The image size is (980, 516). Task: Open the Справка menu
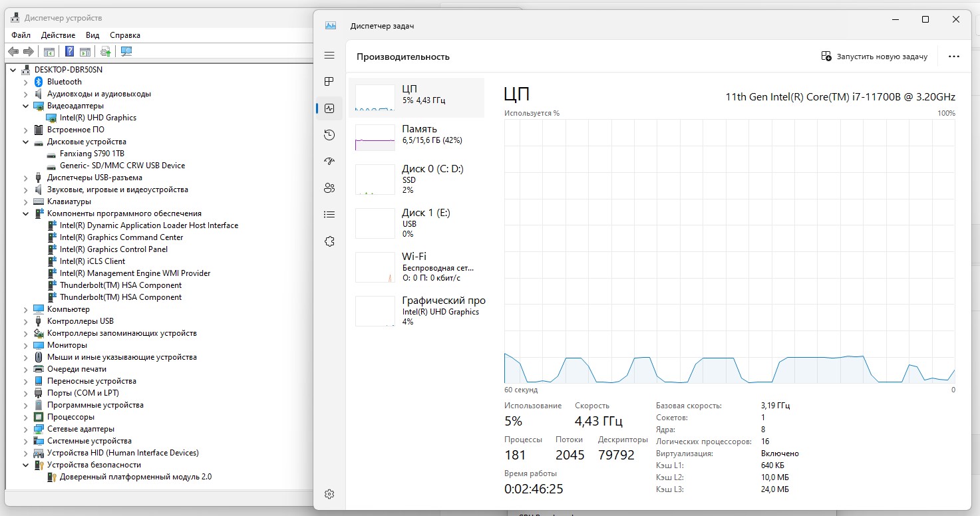125,35
